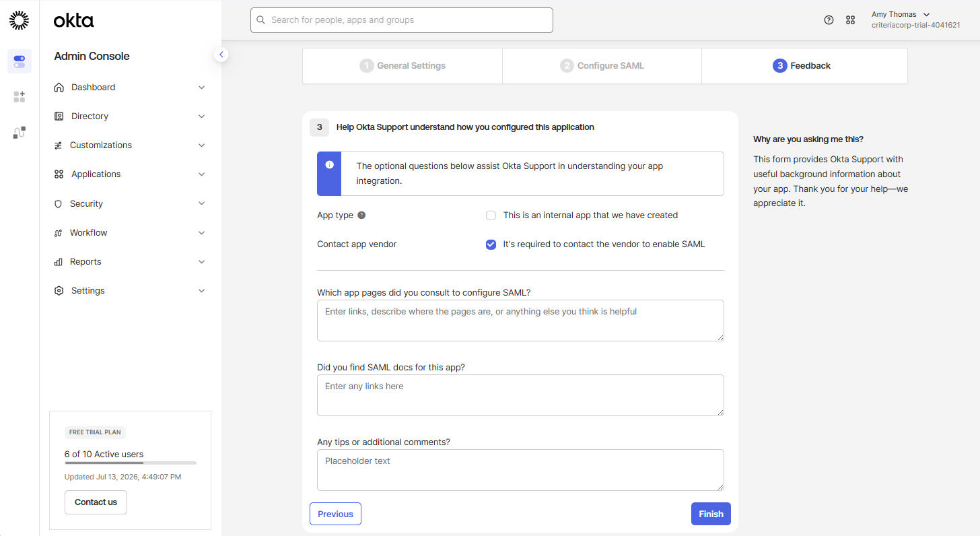
Task: Expand the Dashboard menu chevron
Action: (x=201, y=88)
